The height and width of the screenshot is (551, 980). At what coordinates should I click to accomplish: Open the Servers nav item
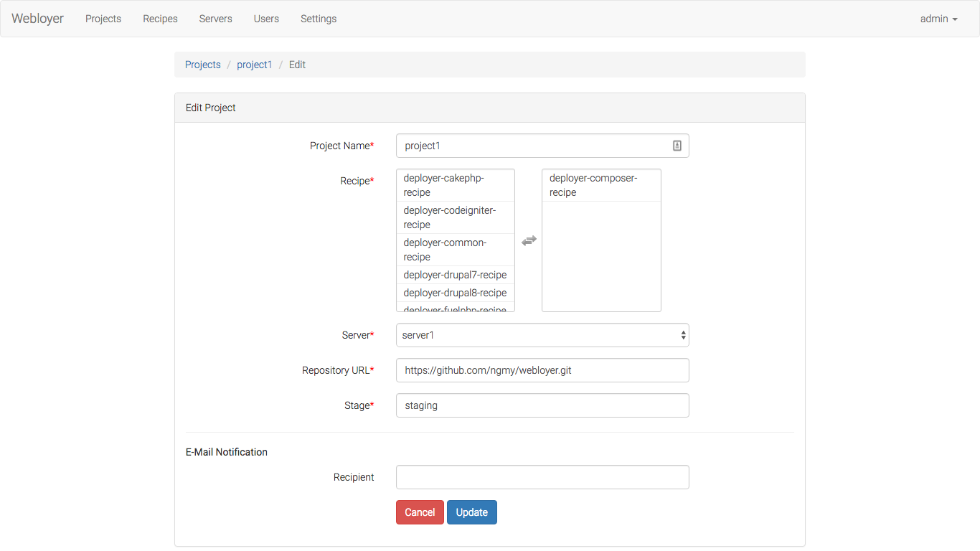click(215, 19)
